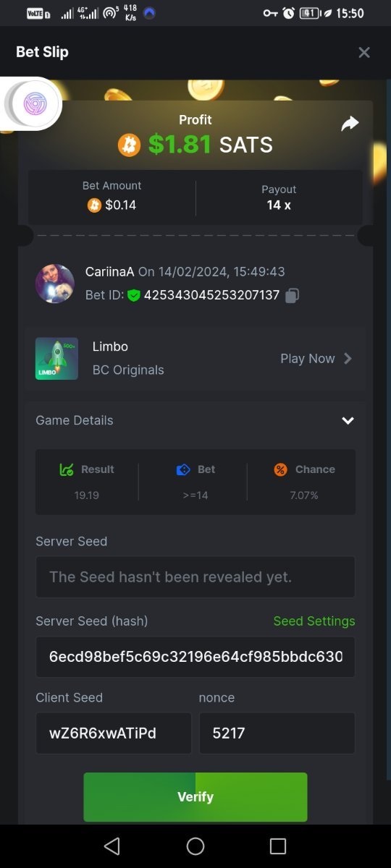Tap the Bitcoin icon beside profit amount

(129, 145)
